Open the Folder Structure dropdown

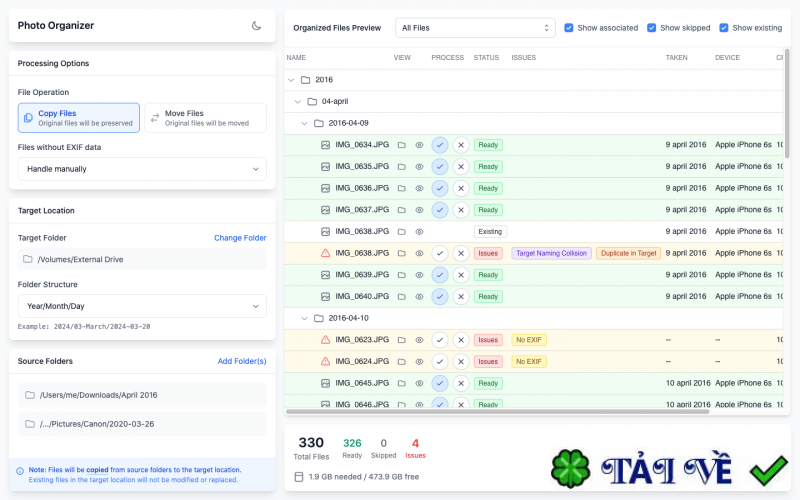point(142,306)
